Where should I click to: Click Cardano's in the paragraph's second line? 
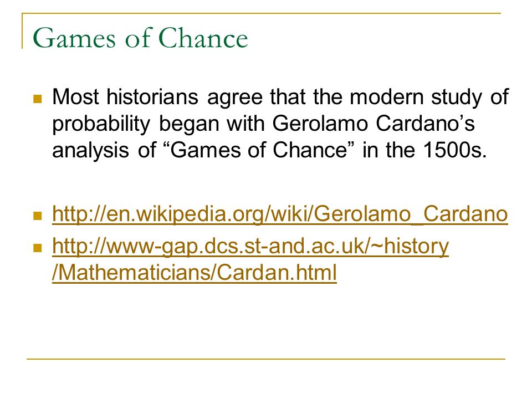click(426, 123)
